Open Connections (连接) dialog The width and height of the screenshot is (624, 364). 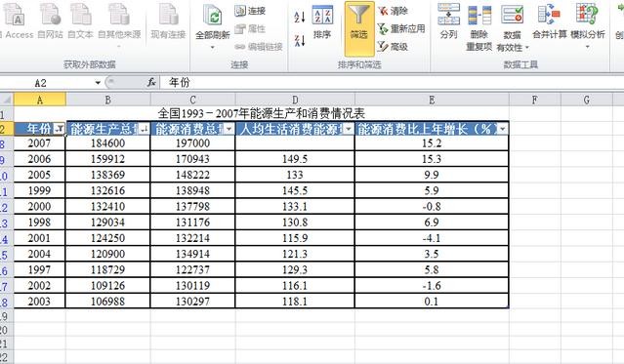tap(250, 11)
